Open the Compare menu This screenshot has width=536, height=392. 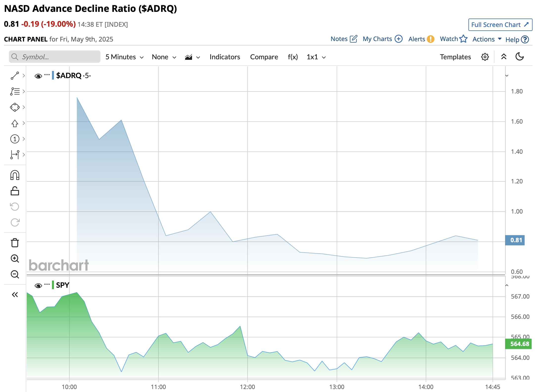pos(264,57)
